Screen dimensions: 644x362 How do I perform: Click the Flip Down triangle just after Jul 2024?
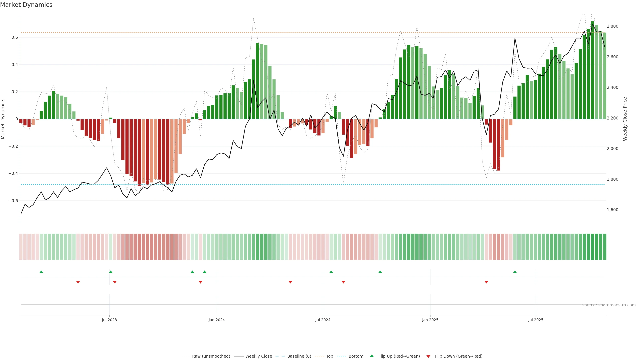point(343,282)
